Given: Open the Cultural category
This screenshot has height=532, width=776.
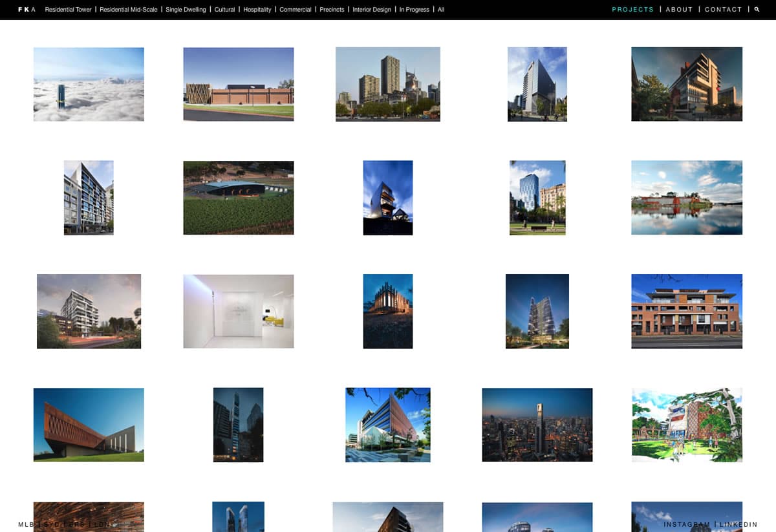Looking at the screenshot, I should pyautogui.click(x=224, y=10).
